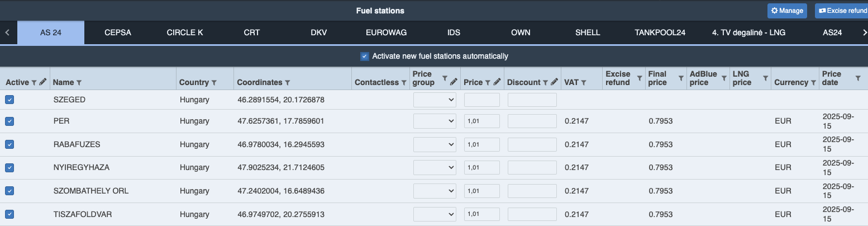This screenshot has width=868, height=226.
Task: Click the Manage button
Action: pos(786,11)
